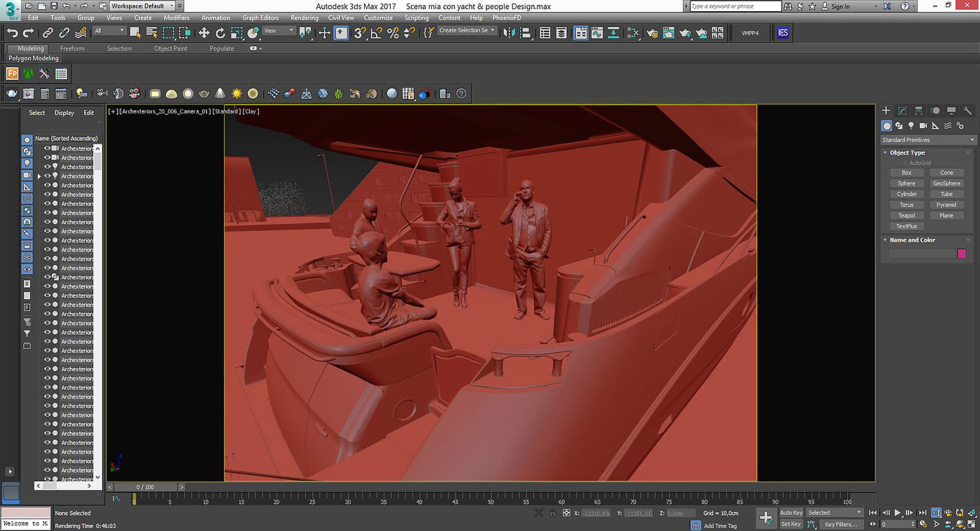Enable the AutoGrid checkbox
The image size is (980, 531).
[x=905, y=163]
